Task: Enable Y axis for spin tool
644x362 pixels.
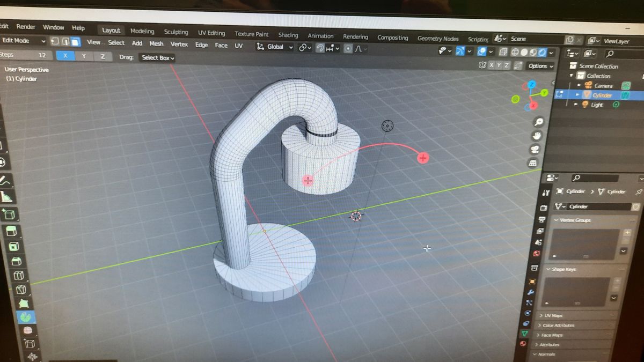Action: click(x=84, y=56)
